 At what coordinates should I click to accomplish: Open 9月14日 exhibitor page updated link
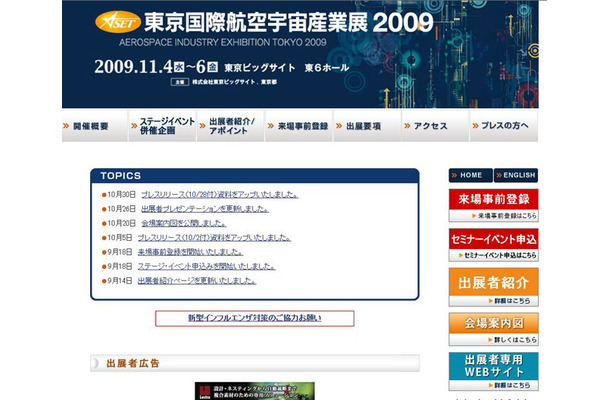coord(197,281)
